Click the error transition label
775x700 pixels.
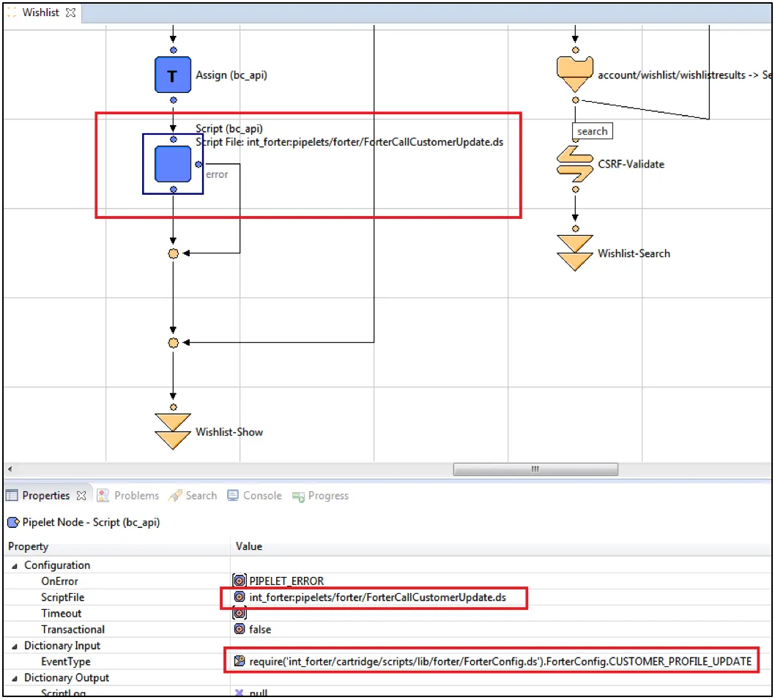(x=217, y=174)
